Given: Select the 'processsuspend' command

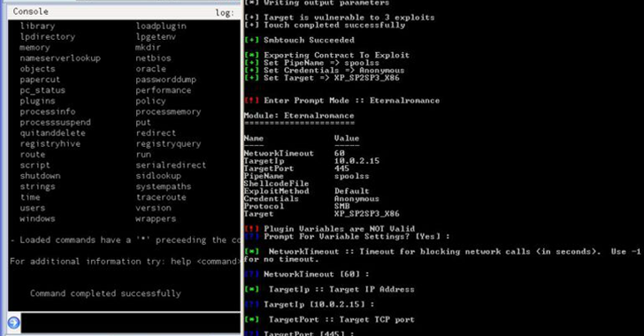Looking at the screenshot, I should (56, 122).
